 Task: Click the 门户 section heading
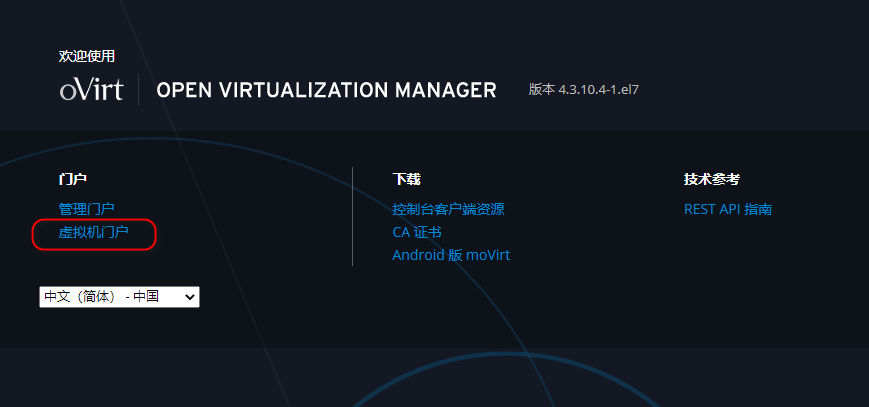coord(73,179)
